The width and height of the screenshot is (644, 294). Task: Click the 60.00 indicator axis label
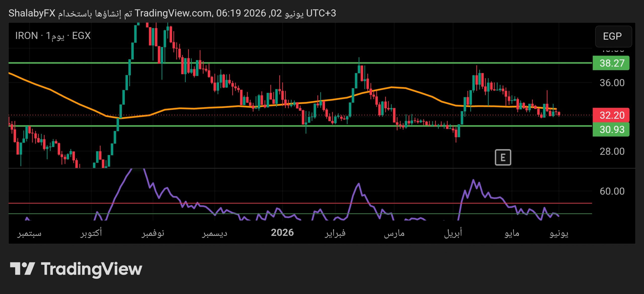tap(612, 191)
